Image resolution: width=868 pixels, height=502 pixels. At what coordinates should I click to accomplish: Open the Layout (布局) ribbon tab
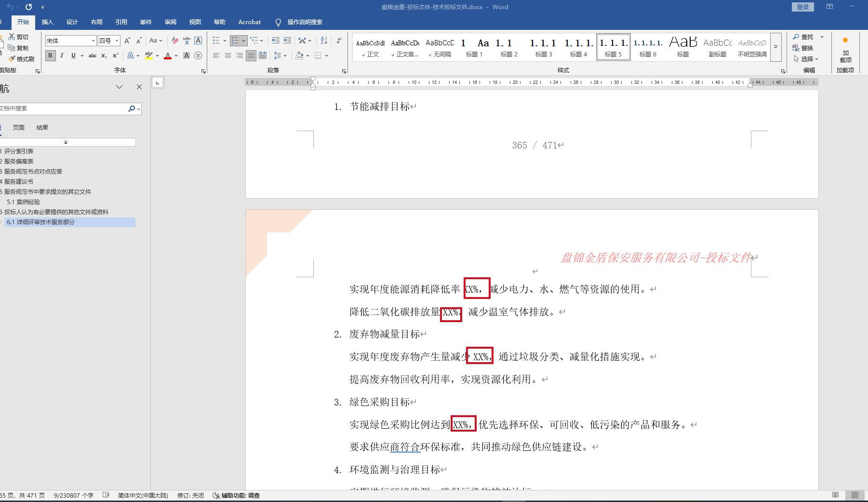coord(96,22)
